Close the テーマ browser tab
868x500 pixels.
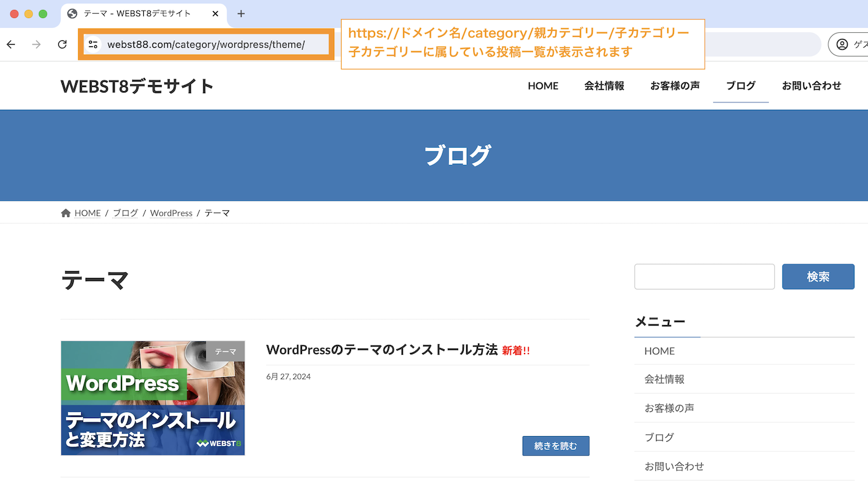coord(215,14)
